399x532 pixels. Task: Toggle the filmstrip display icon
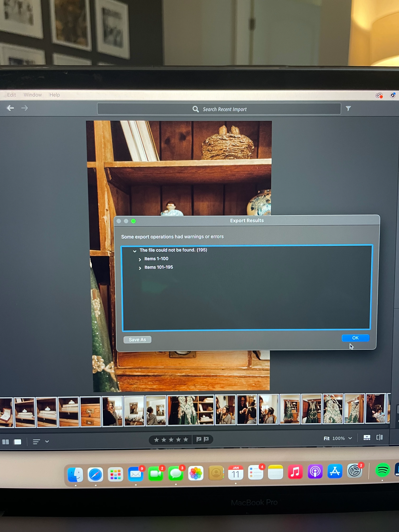(367, 438)
